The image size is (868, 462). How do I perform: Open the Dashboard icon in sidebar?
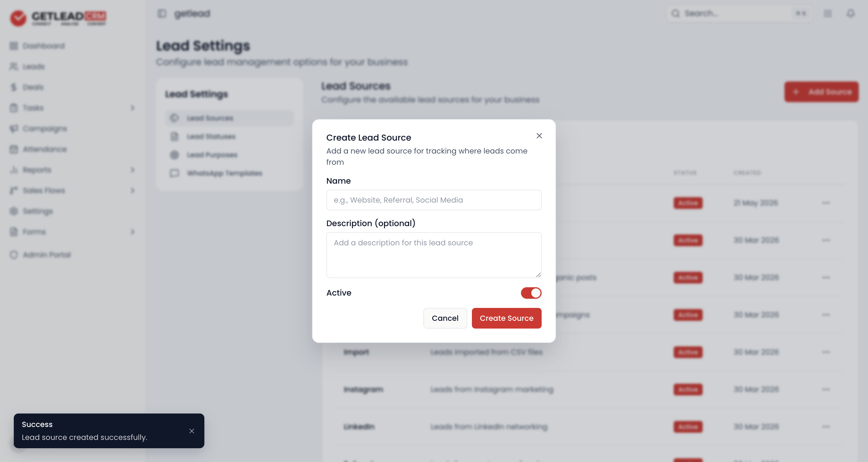[14, 46]
